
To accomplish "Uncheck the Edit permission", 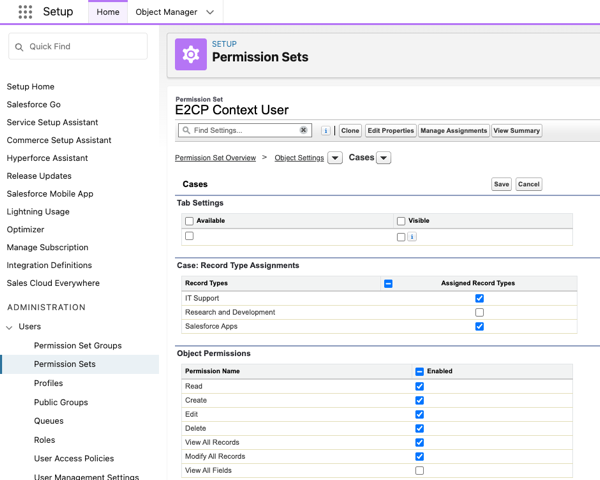I will tap(419, 415).
